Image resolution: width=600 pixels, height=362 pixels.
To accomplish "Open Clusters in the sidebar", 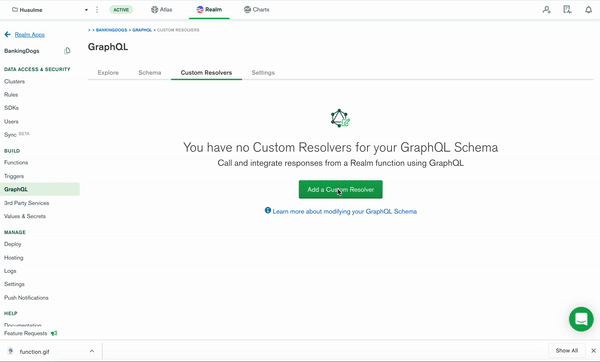I will (15, 82).
